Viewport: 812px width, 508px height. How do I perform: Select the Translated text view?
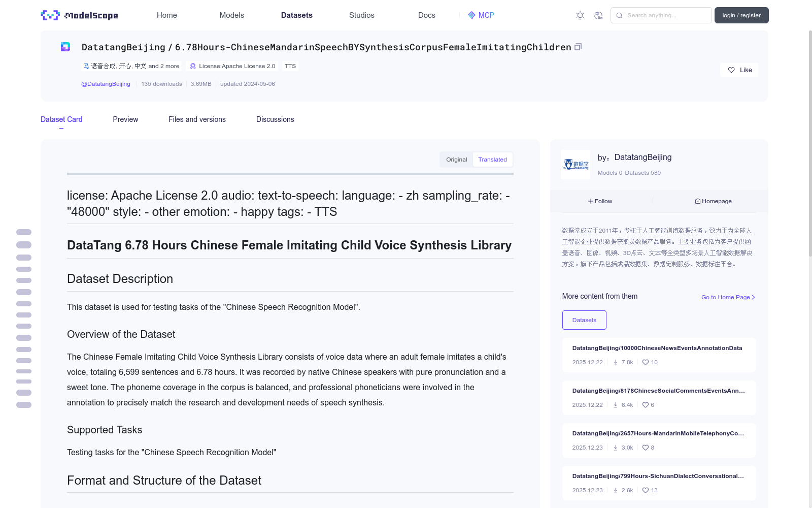pyautogui.click(x=492, y=160)
